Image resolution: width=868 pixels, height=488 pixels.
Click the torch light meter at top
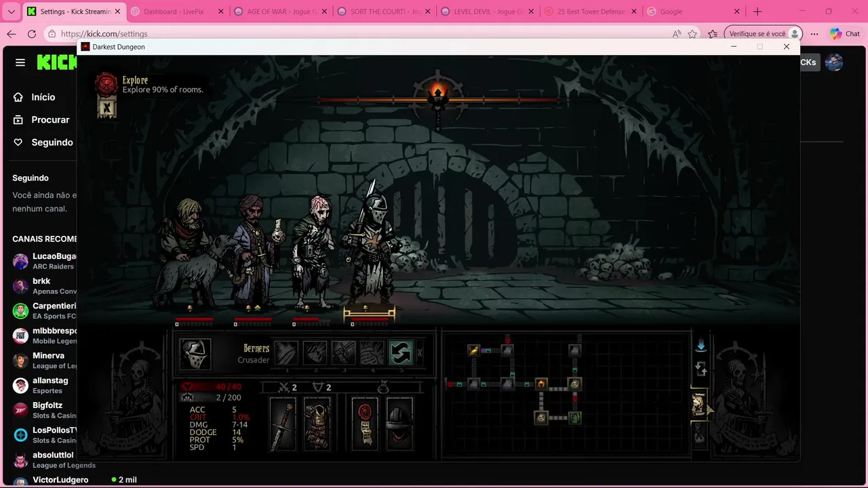438,100
